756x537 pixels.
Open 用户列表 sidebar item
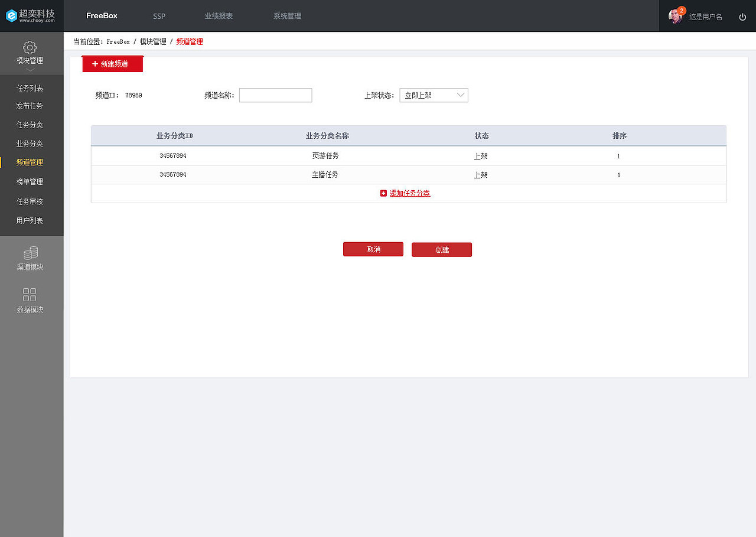tap(30, 221)
